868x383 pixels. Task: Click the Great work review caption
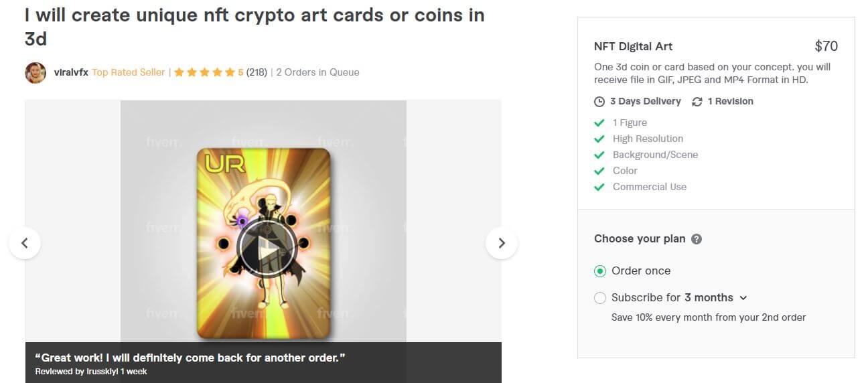(x=190, y=358)
